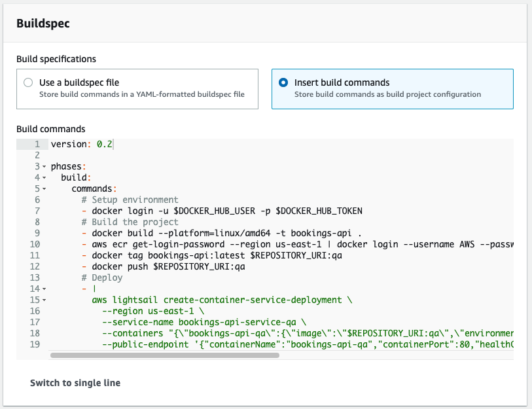Collapse the fold arrow on line 15
This screenshot has height=409, width=532.
44,300
